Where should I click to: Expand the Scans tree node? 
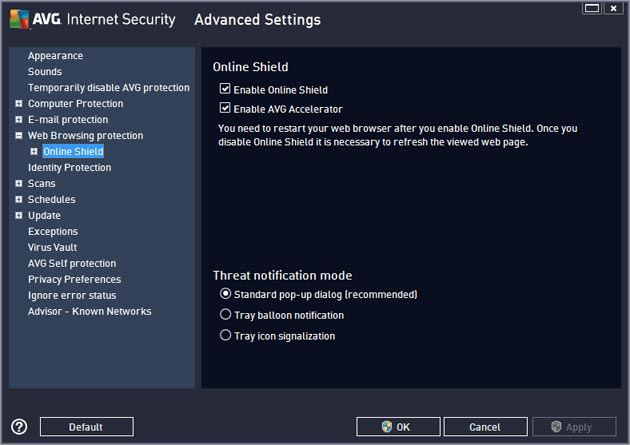[x=18, y=183]
